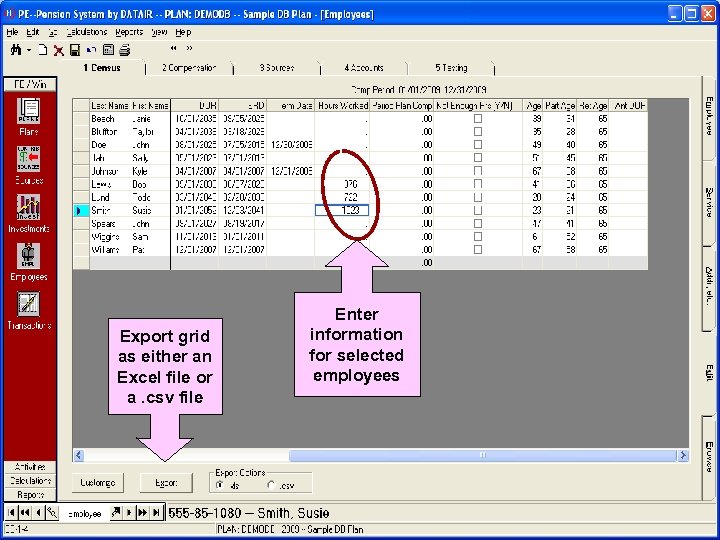This screenshot has width=720, height=540.
Task: Open the Transactions sidebar icon
Action: [28, 305]
